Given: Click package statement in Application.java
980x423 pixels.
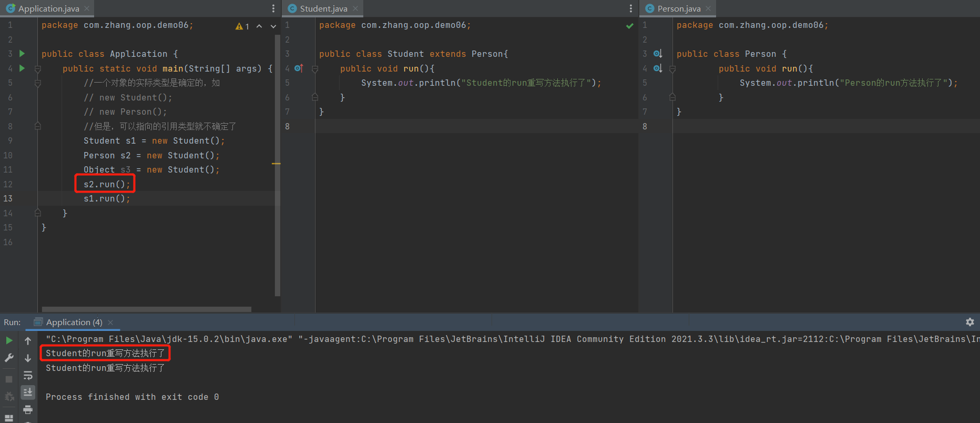Looking at the screenshot, I should click(x=117, y=25).
